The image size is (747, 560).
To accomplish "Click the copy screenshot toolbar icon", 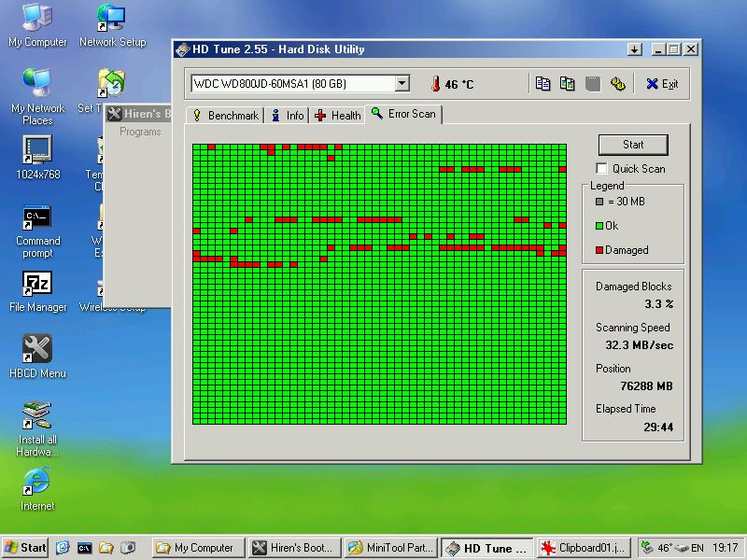I will click(568, 84).
